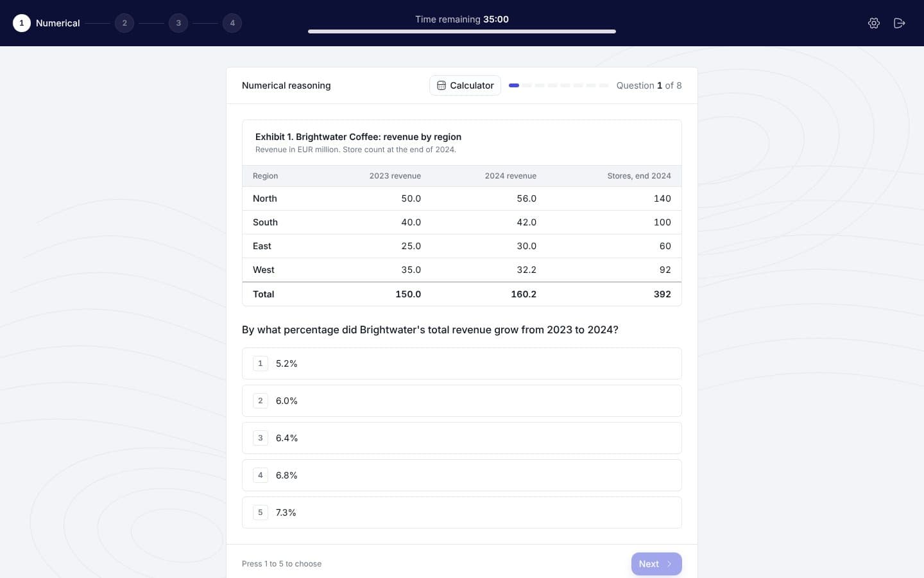Image resolution: width=924 pixels, height=578 pixels.
Task: Click the Region column header
Action: 266,176
